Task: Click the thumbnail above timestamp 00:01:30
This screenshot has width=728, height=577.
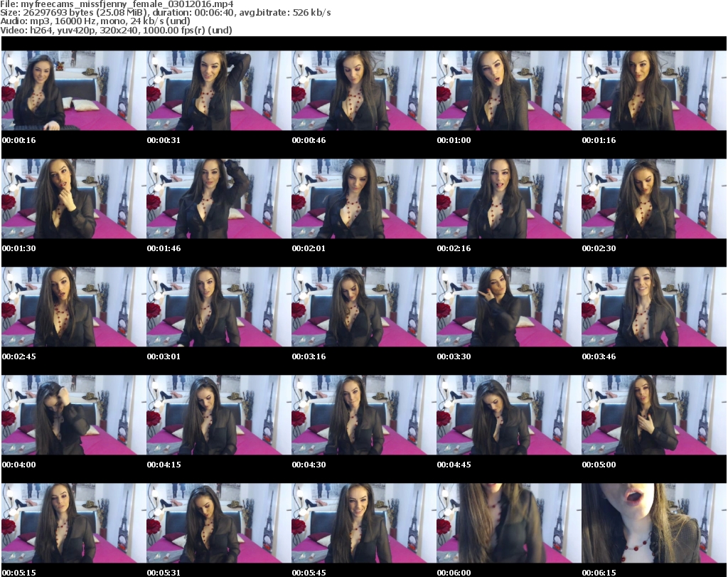Action: pos(74,198)
